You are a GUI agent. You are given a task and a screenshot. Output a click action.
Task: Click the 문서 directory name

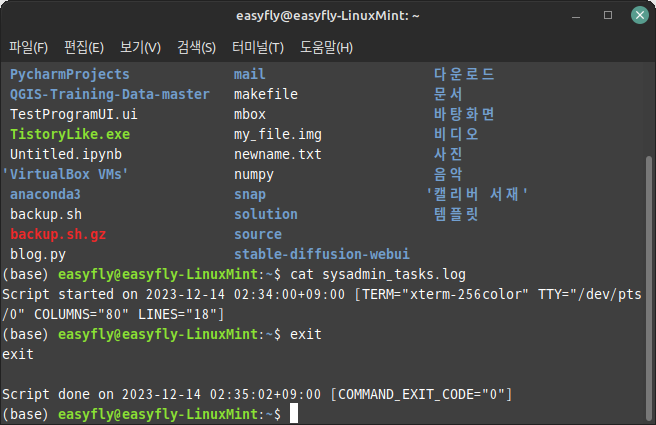[x=448, y=95]
